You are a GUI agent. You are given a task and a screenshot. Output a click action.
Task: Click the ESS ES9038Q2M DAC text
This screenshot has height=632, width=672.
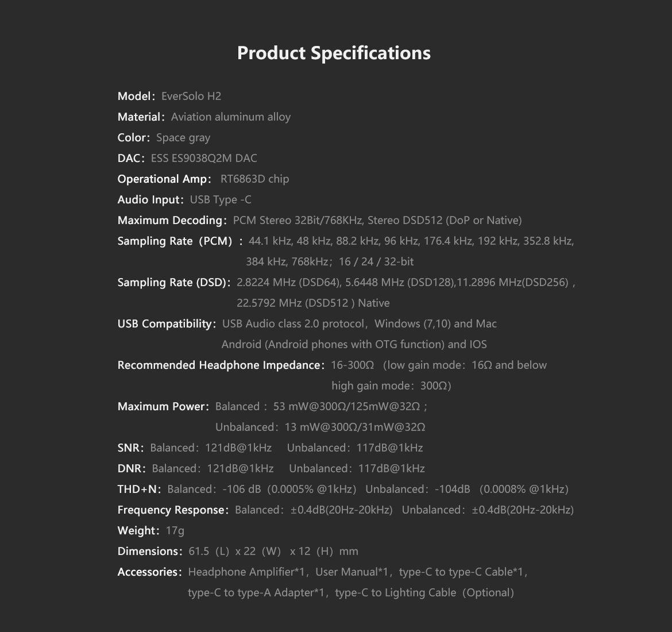[x=204, y=158]
